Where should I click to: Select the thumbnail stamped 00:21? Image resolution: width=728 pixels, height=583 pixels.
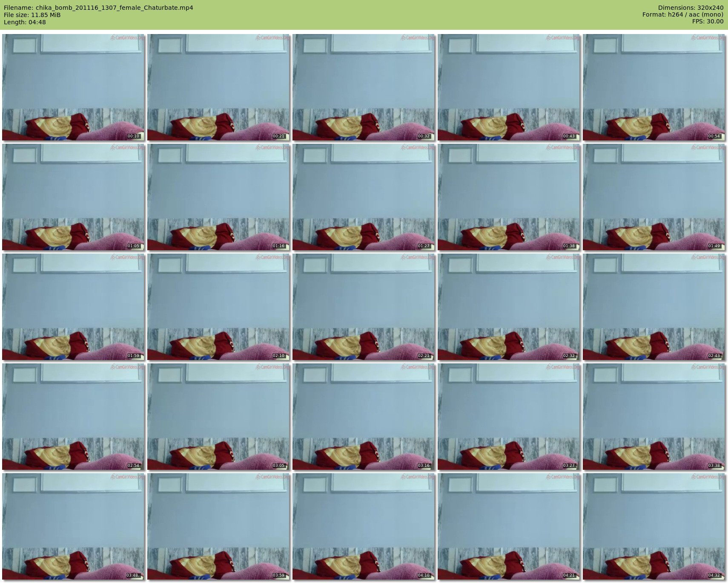click(218, 87)
